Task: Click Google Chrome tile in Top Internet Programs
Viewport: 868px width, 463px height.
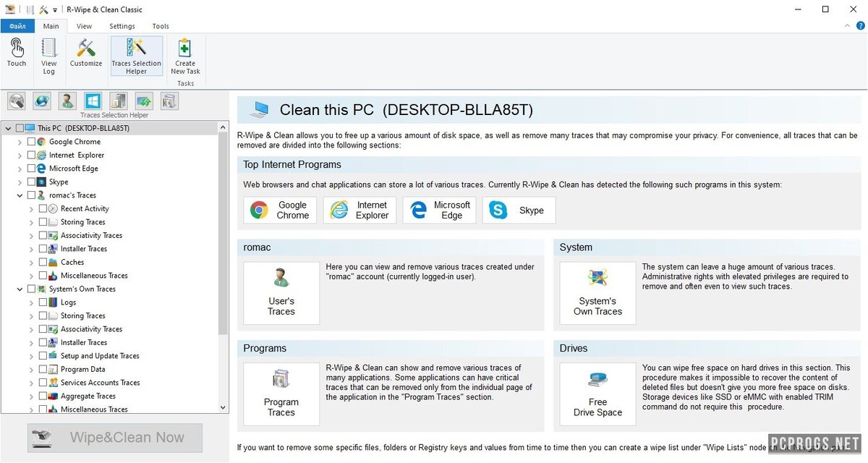Action: [280, 210]
